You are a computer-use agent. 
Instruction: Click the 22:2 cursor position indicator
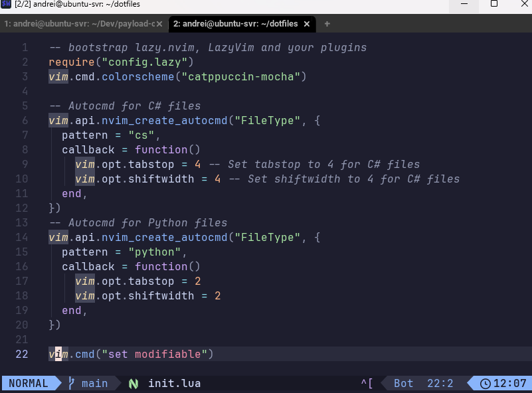(x=440, y=383)
